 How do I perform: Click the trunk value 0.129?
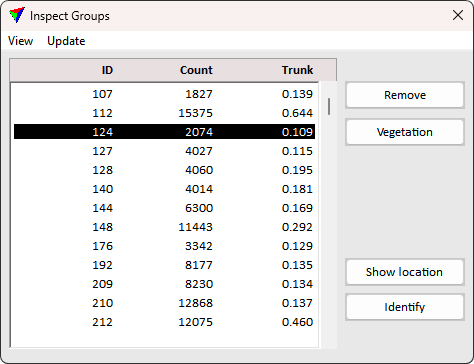coord(297,246)
